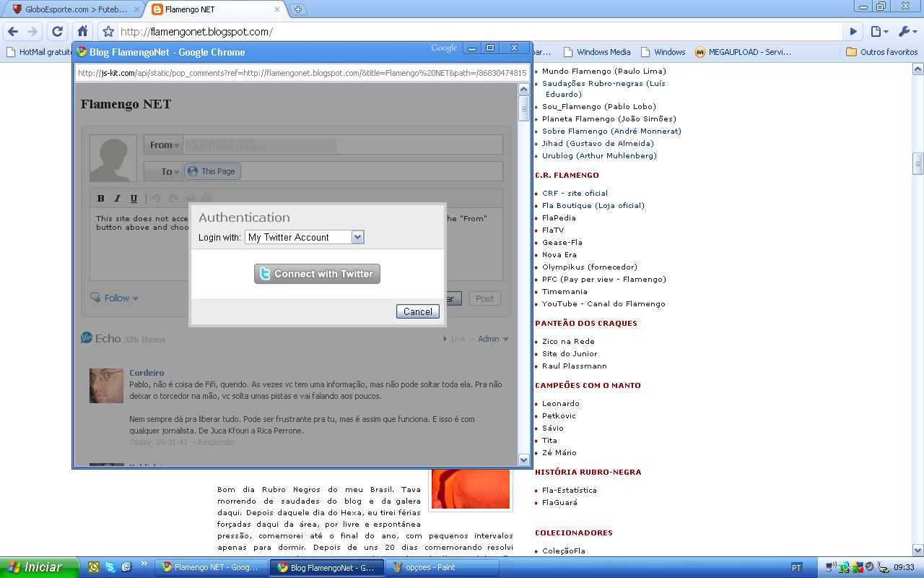
Task: Click the undo icon in comment editor
Action: click(156, 198)
